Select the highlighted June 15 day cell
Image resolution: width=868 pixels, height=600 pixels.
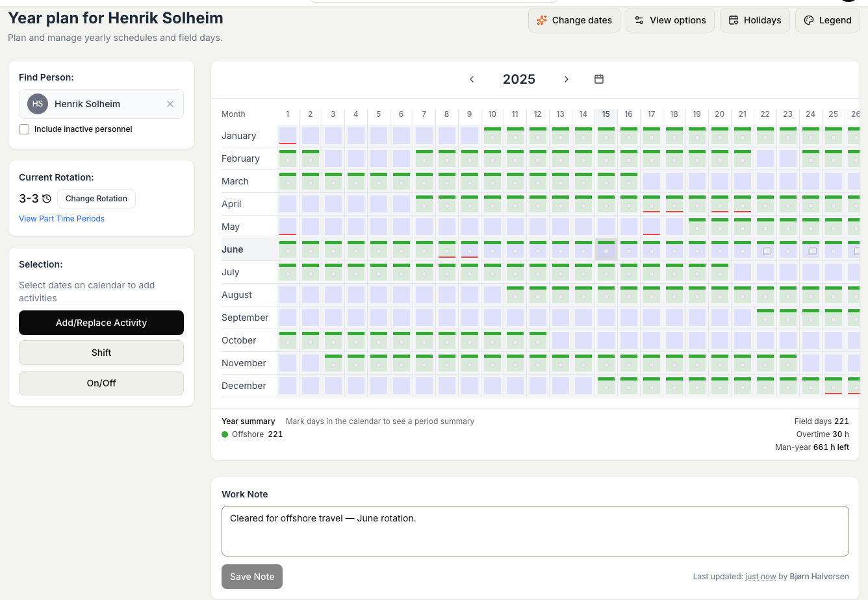point(606,249)
